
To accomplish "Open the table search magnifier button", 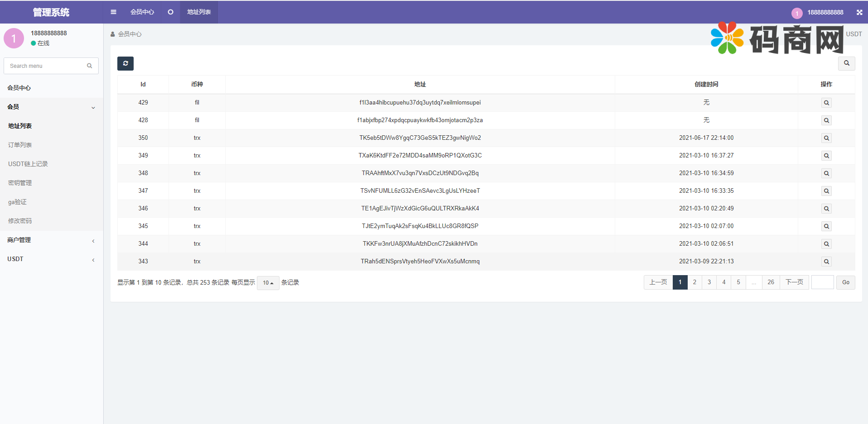I will (846, 63).
